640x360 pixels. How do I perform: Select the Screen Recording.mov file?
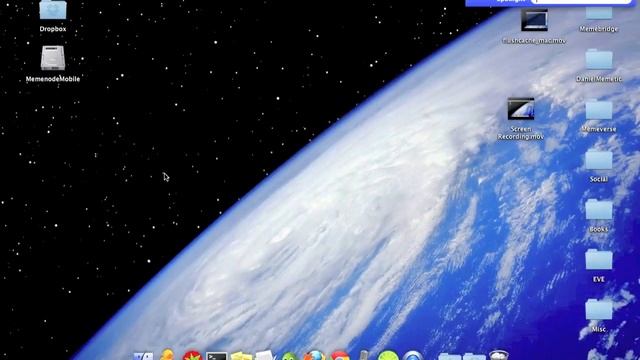521,109
